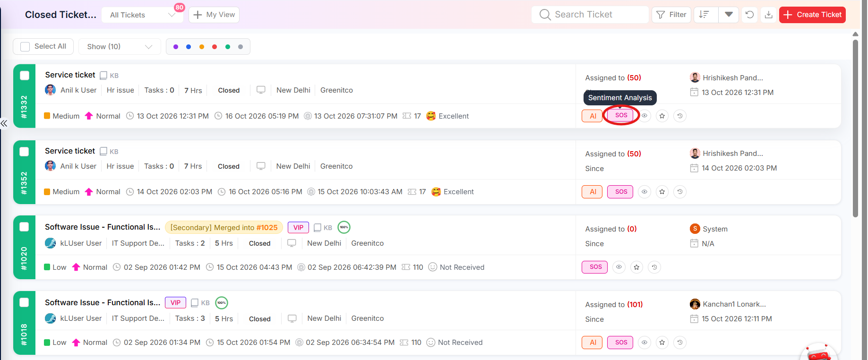This screenshot has height=360, width=868.
Task: Open history icon for ticket #1018
Action: pos(680,343)
